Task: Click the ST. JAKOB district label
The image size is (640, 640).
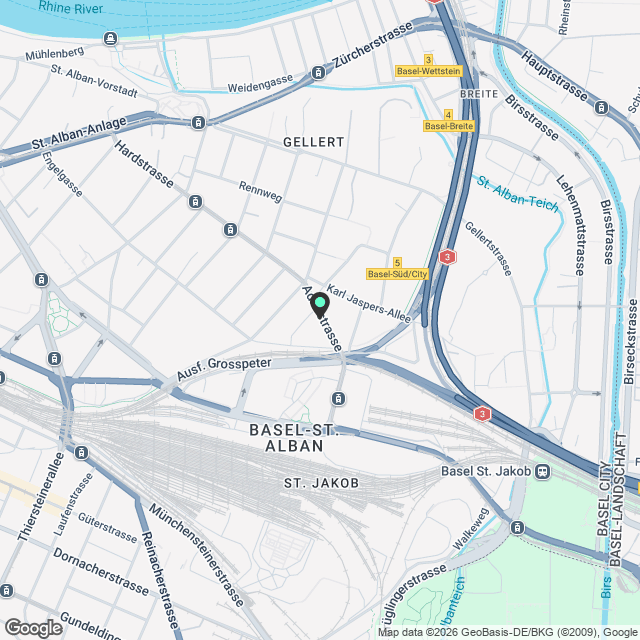Action: click(x=322, y=483)
